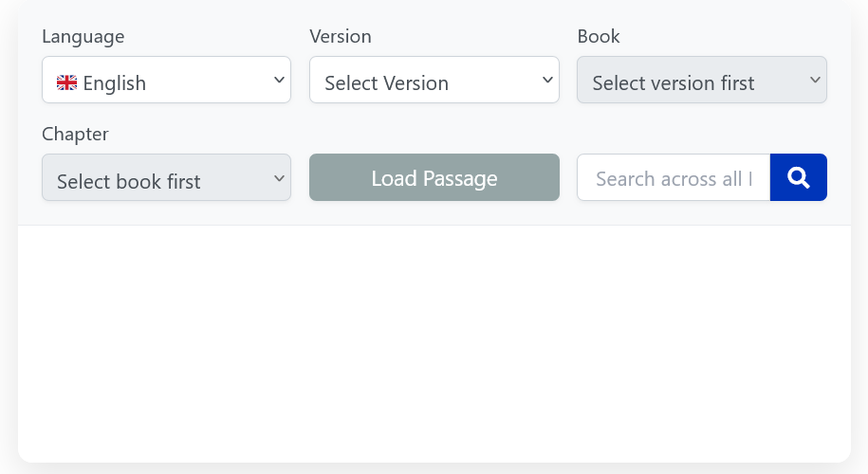Click the Chapter field label
868x474 pixels.
75,135
